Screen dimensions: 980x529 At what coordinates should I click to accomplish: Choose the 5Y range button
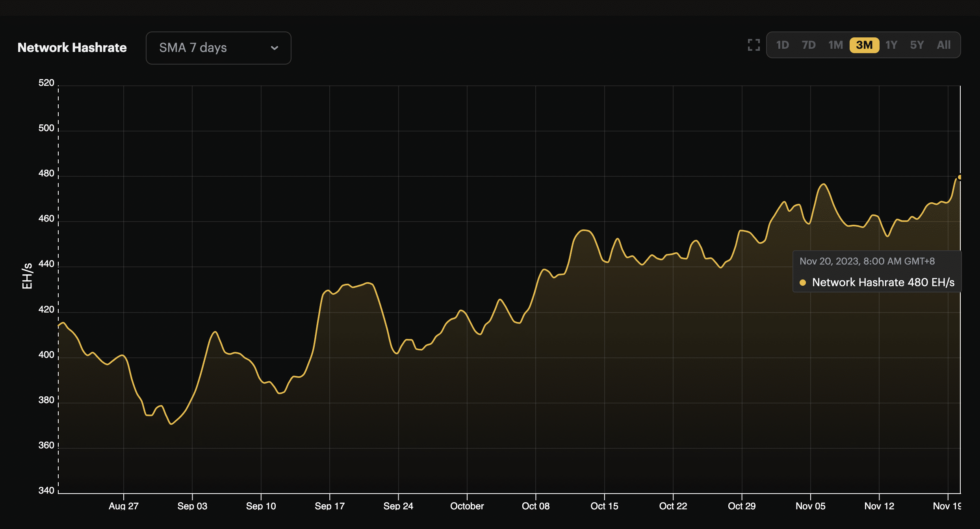(917, 45)
